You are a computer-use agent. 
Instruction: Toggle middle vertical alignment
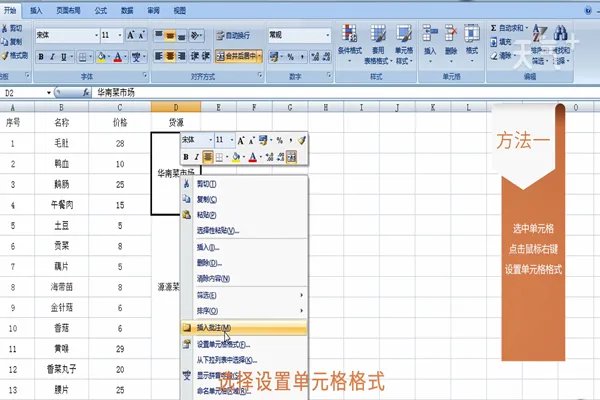coord(170,36)
